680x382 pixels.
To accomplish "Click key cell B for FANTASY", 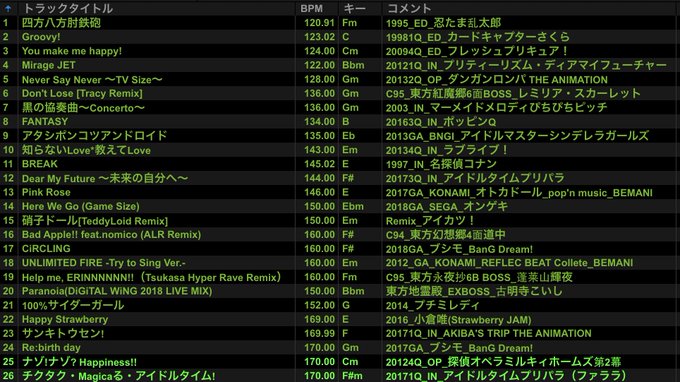I will tap(346, 121).
